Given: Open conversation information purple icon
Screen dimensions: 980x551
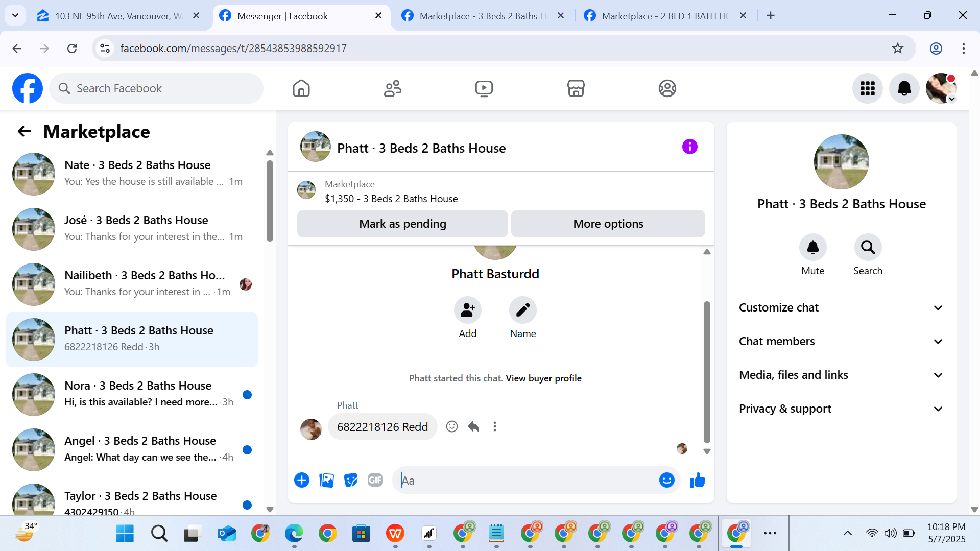Looking at the screenshot, I should [689, 147].
